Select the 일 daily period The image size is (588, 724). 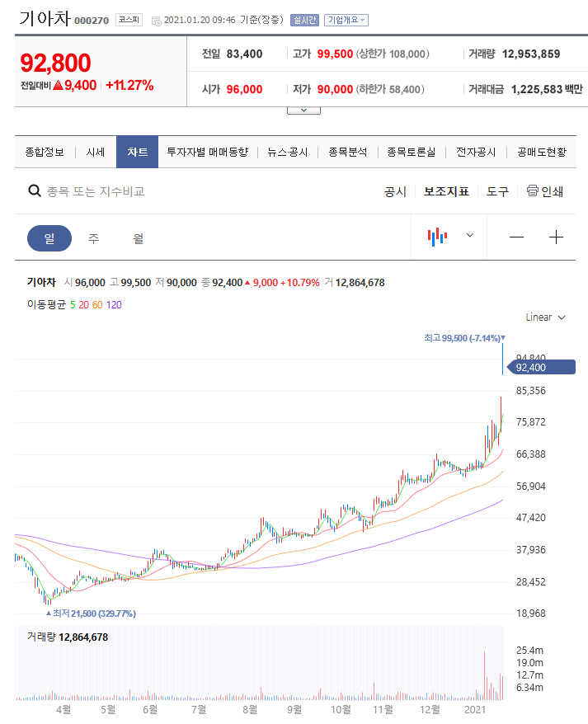[49, 238]
